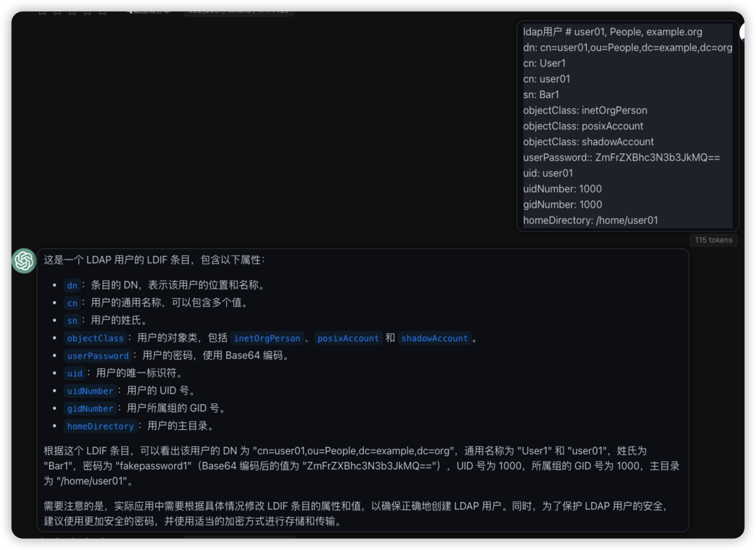Click the inetOrgPerson code tag
The width and height of the screenshot is (756, 550).
pos(267,338)
